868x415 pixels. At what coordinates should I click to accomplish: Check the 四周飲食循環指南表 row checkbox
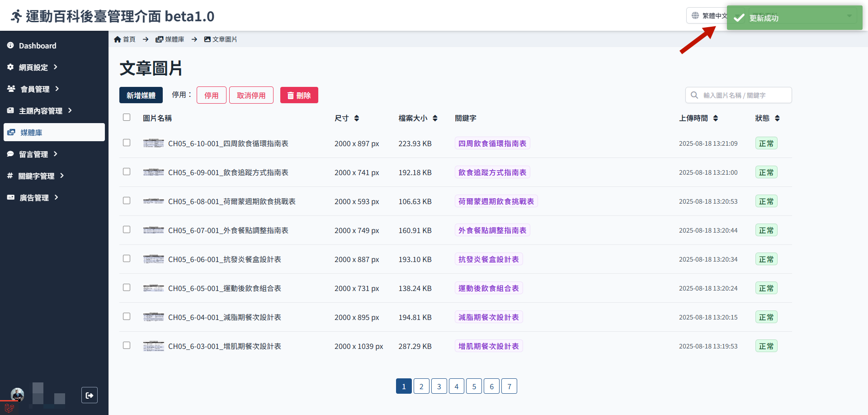(x=127, y=143)
